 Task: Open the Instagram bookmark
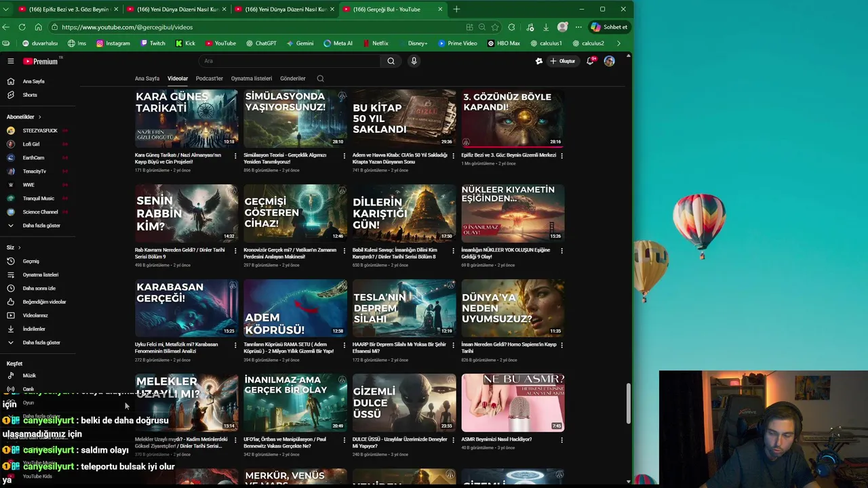coord(113,43)
